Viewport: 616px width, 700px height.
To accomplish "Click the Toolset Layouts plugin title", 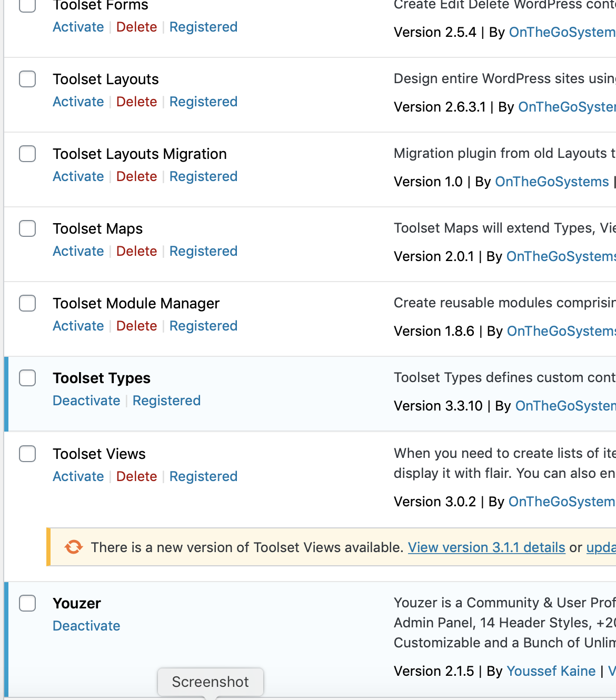I will point(106,79).
